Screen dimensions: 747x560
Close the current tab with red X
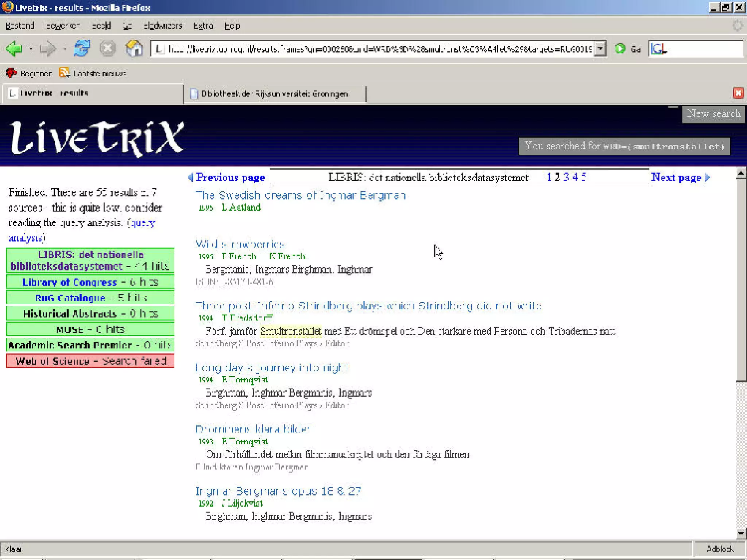pos(738,93)
